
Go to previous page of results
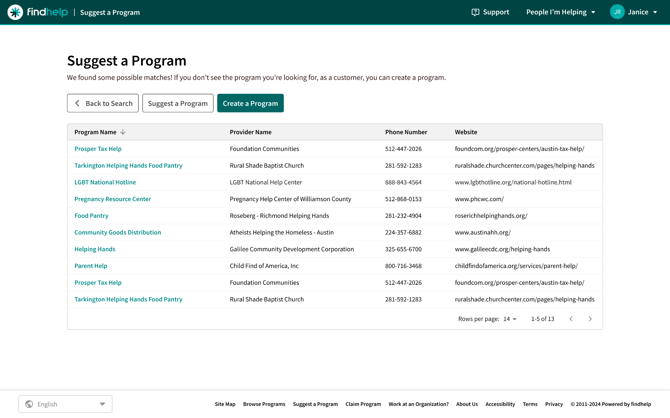[x=571, y=319]
